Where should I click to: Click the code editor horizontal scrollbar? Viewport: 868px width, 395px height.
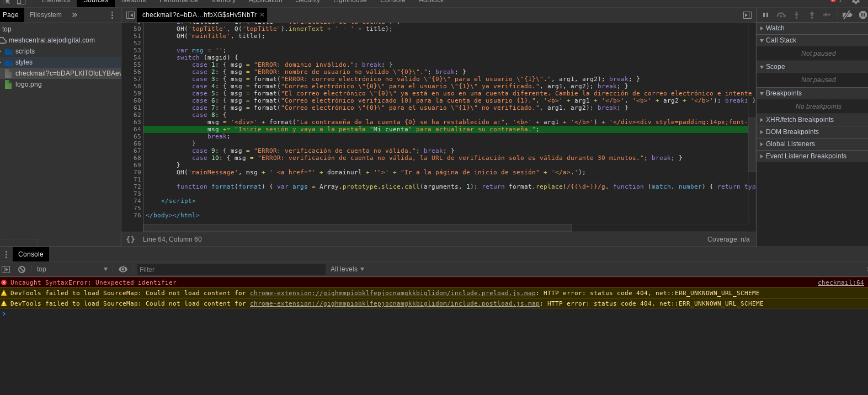point(358,228)
